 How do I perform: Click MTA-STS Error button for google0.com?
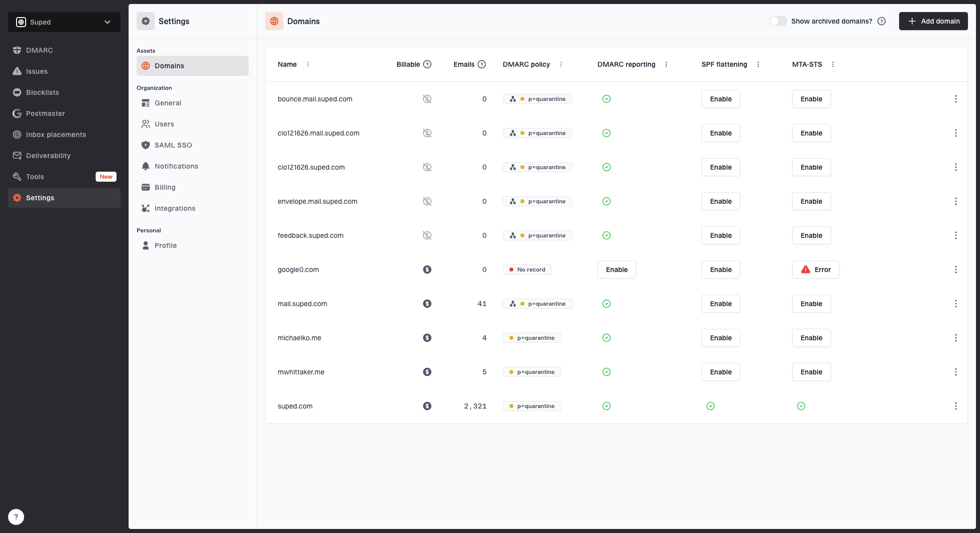pyautogui.click(x=816, y=270)
